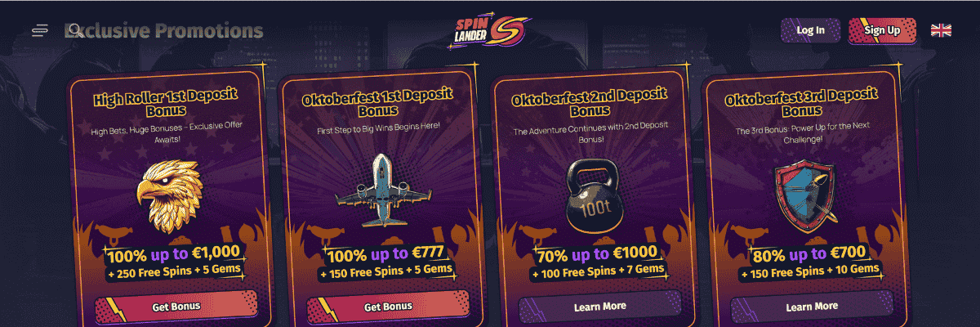Log In to your account
980x327 pixels.
(810, 30)
